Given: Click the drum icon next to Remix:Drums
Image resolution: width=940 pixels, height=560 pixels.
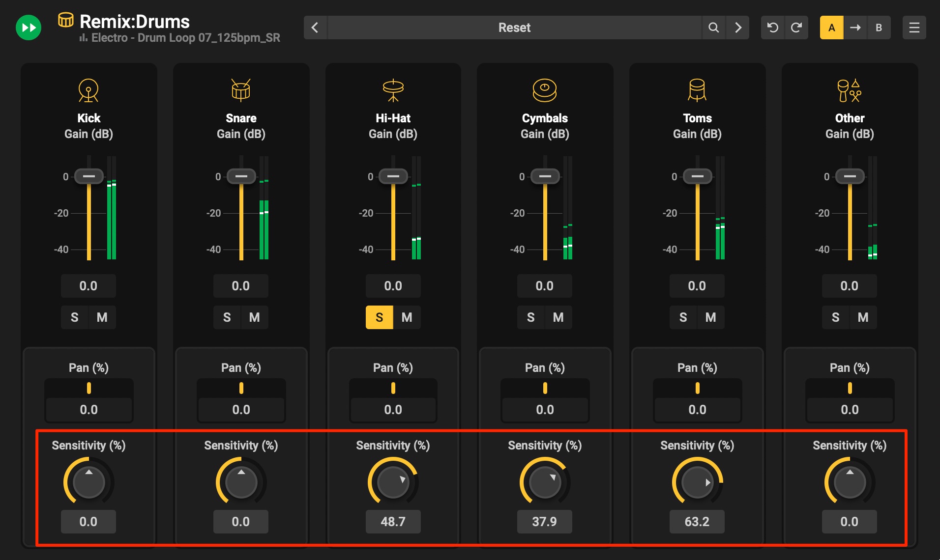Looking at the screenshot, I should point(65,20).
